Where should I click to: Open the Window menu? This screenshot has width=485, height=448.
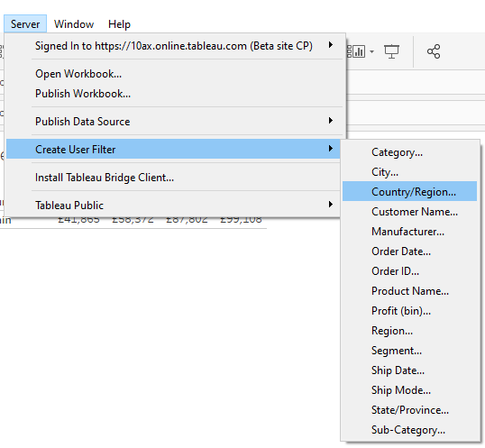74,23
